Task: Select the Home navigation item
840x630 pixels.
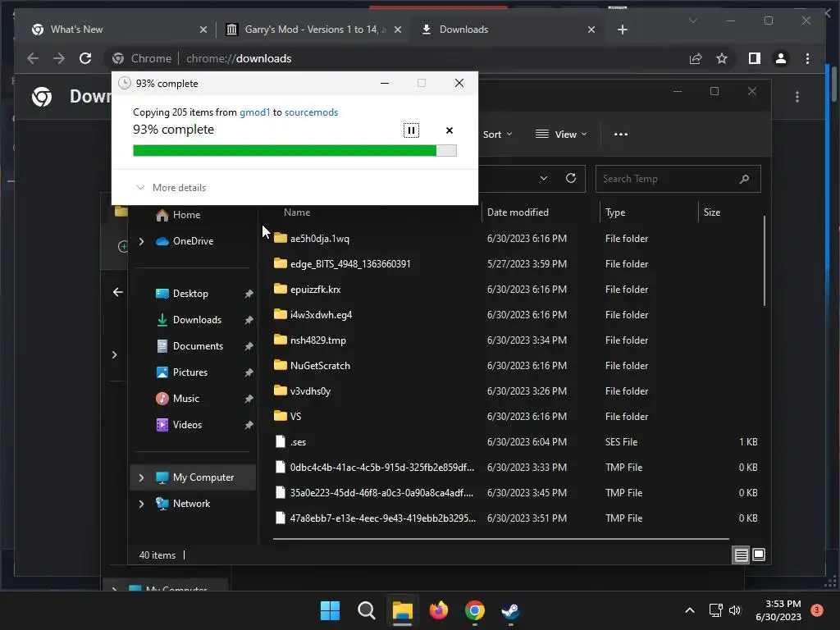Action: [186, 215]
